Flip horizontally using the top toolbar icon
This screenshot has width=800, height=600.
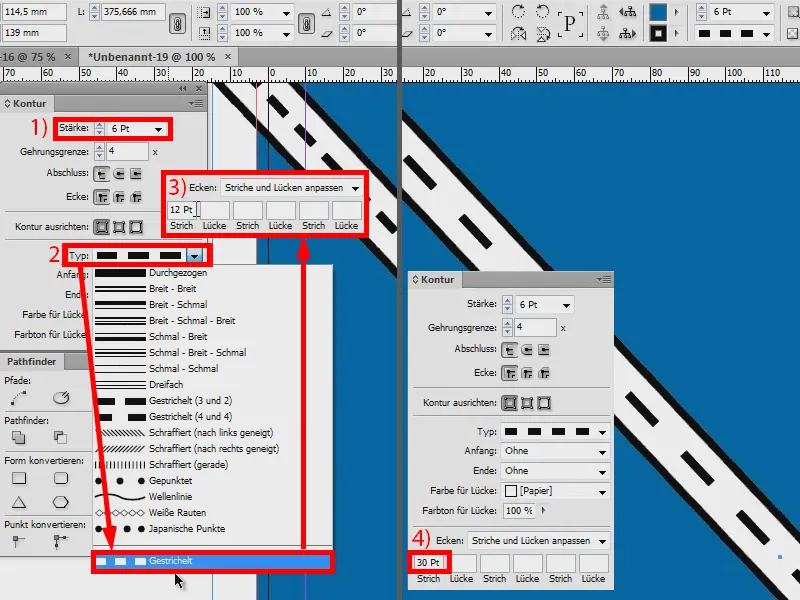518,34
